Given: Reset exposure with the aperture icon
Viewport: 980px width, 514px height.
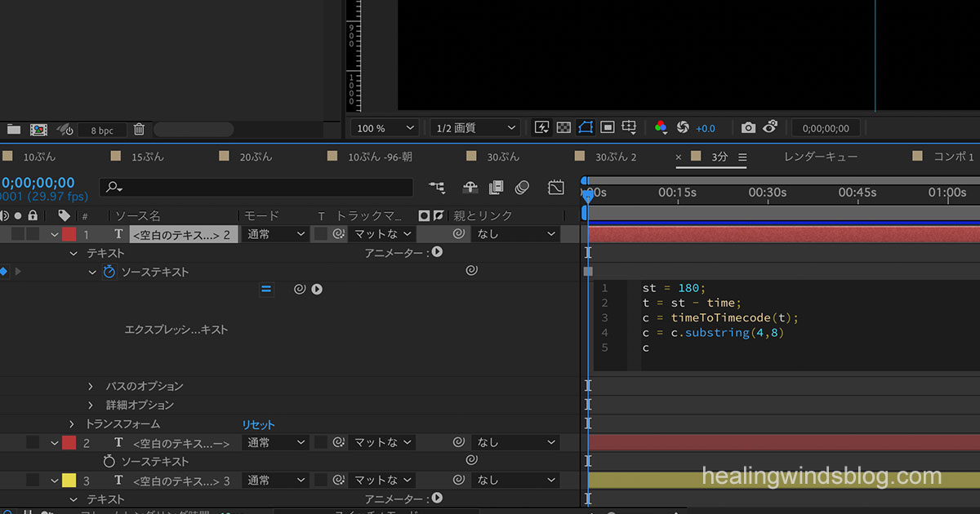Looking at the screenshot, I should [x=683, y=128].
